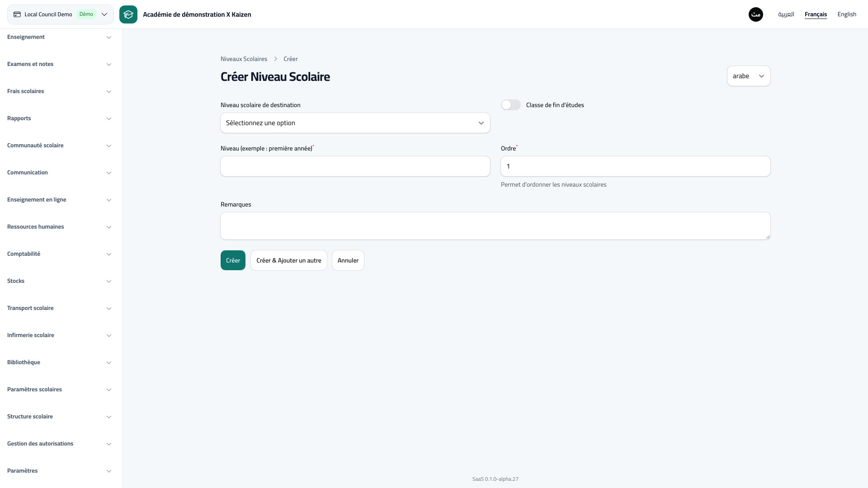Click the Annuler button
Screen dimensions: 868x488
click(348, 260)
